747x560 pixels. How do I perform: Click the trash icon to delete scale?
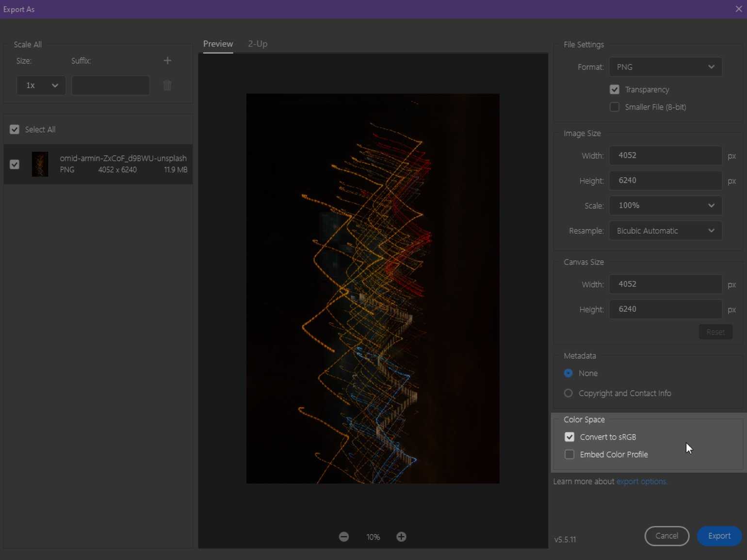(x=167, y=86)
